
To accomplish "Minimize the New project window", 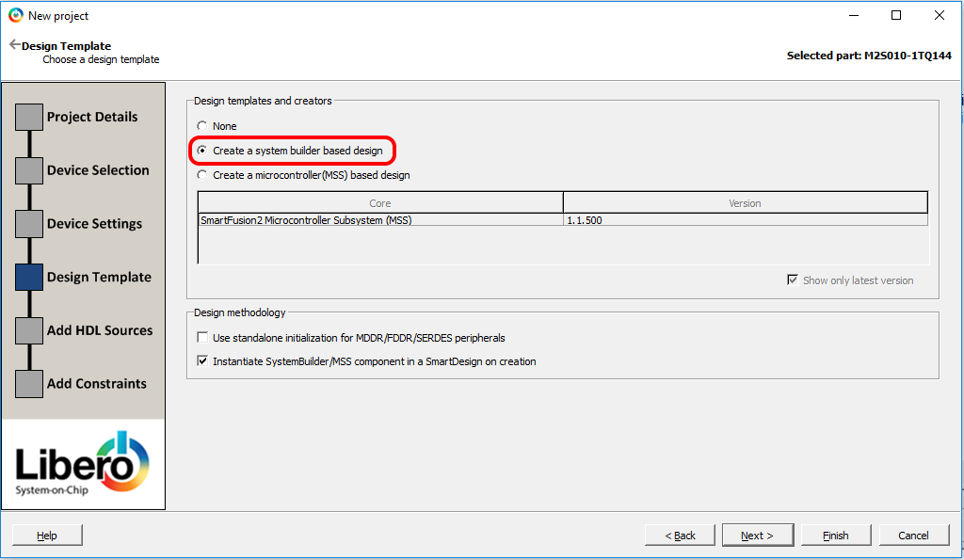I will pos(853,15).
